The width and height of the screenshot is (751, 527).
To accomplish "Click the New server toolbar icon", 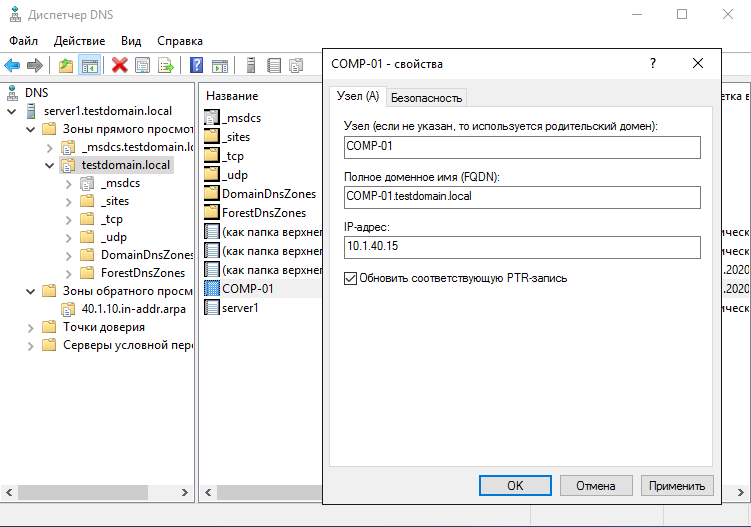I will (x=250, y=65).
